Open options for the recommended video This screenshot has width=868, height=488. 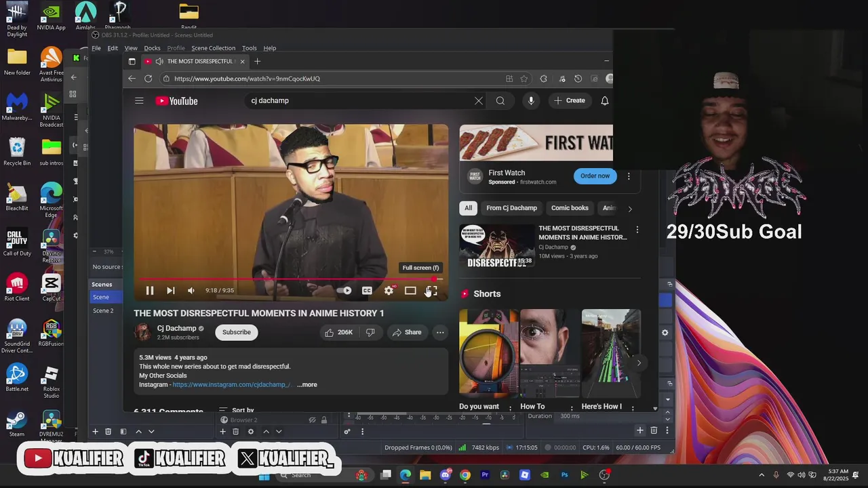click(x=637, y=230)
